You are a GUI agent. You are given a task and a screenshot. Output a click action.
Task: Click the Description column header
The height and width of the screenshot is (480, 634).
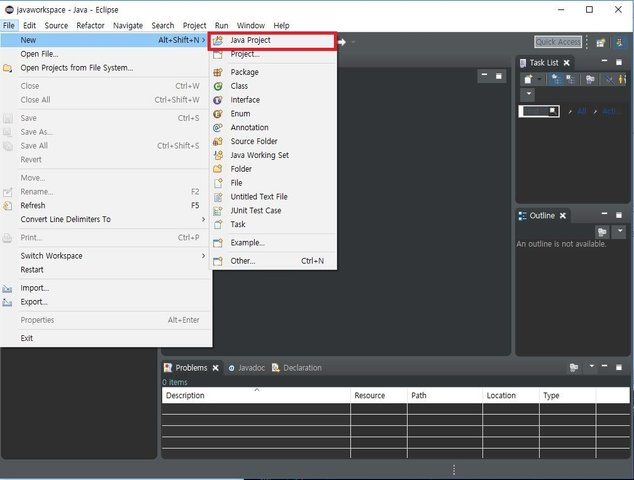click(x=256, y=395)
